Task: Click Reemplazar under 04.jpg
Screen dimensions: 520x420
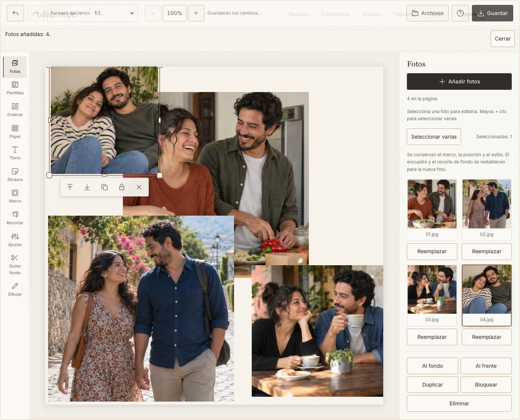Action: (487, 337)
